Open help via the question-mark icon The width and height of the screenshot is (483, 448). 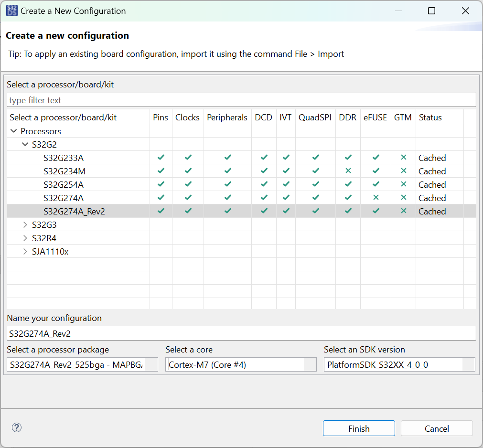(16, 428)
